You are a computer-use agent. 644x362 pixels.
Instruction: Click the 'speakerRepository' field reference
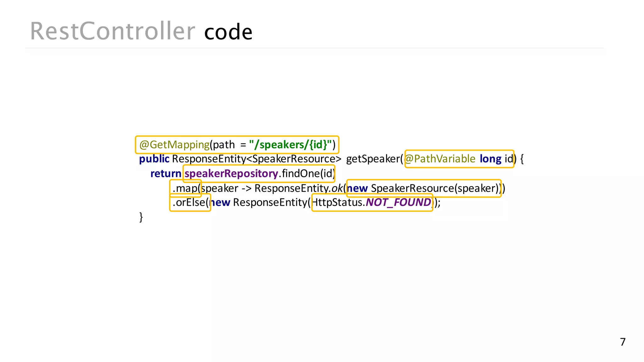[x=231, y=173]
